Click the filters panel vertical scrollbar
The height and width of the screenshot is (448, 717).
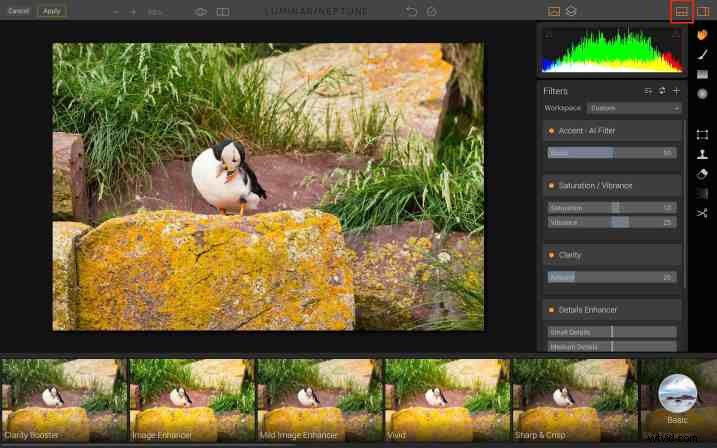685,203
